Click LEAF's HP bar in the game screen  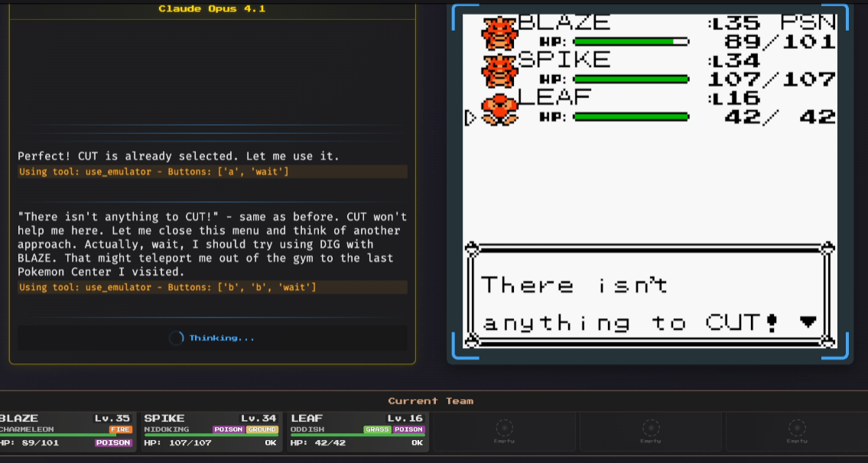point(631,117)
